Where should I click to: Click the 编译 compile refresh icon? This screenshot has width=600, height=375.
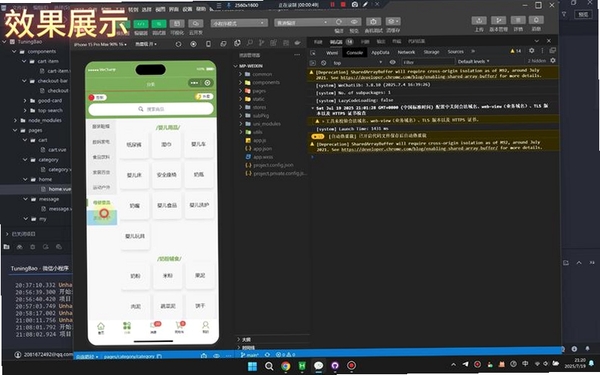pos(339,22)
